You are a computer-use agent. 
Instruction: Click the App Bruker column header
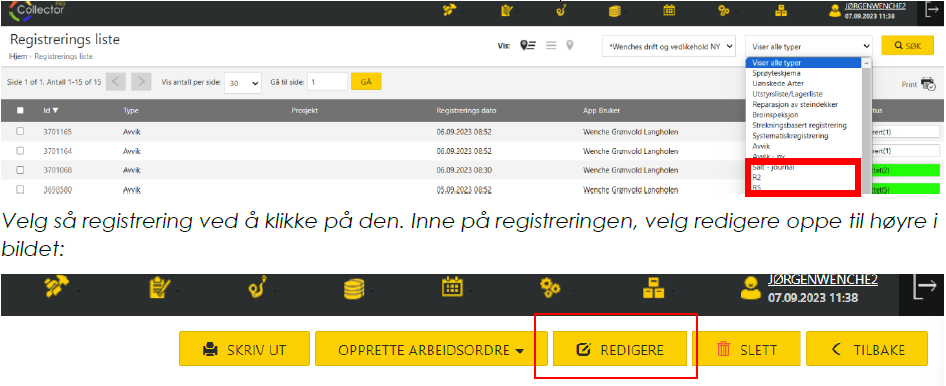[x=602, y=110]
